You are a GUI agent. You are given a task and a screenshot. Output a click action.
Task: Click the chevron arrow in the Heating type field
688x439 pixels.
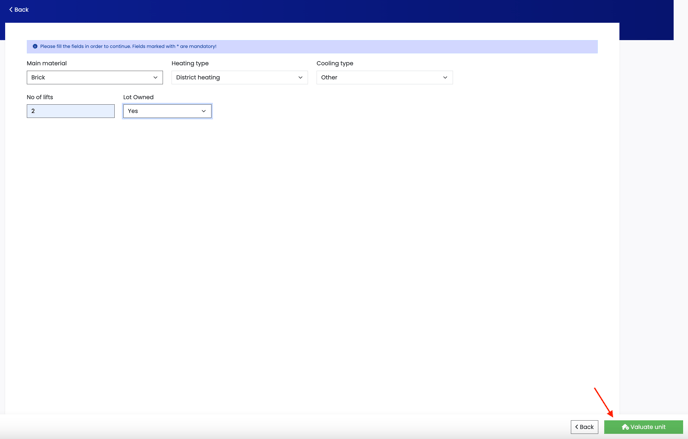coord(300,77)
